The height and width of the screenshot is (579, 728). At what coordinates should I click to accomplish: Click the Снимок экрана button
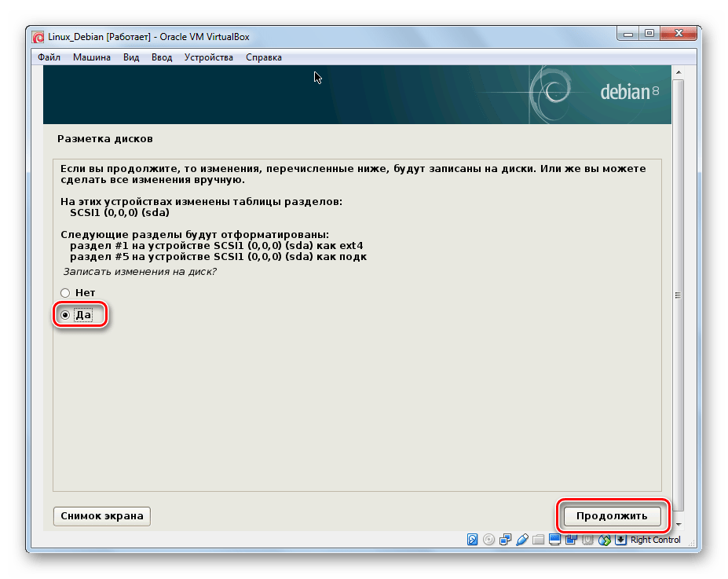tap(101, 516)
